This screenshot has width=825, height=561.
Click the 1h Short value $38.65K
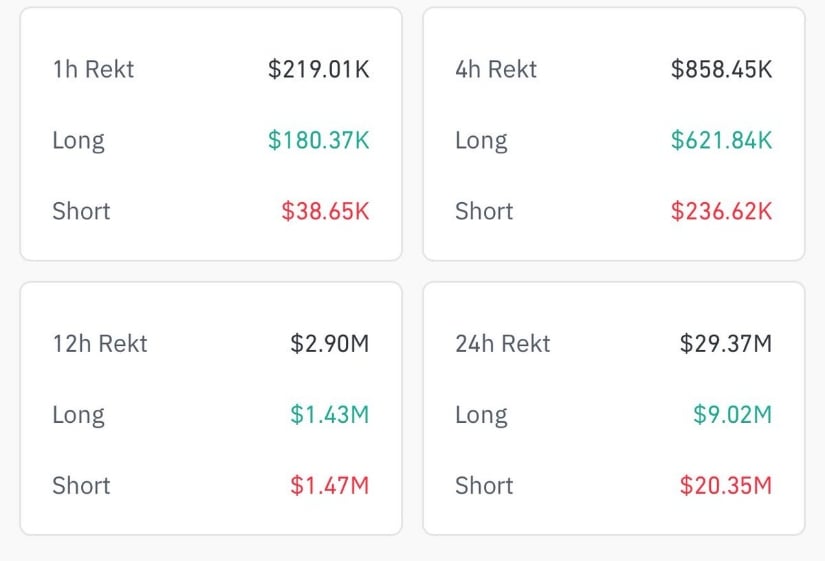pyautogui.click(x=325, y=211)
